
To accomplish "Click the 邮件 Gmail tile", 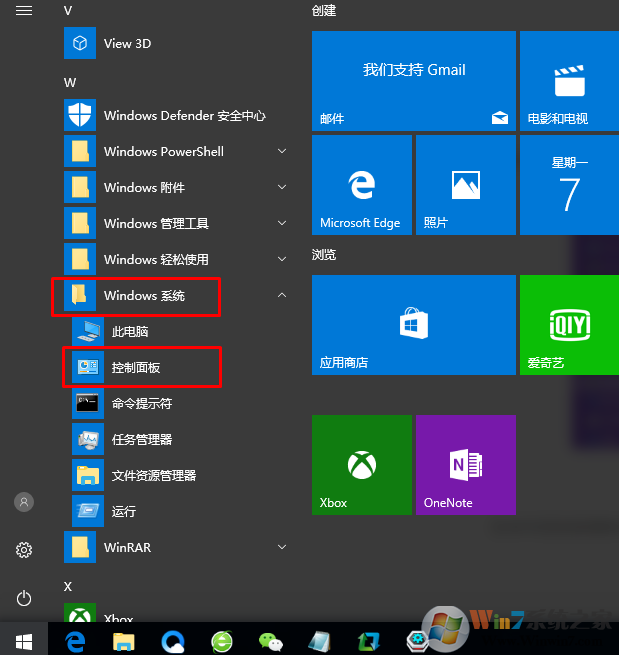I will pos(413,80).
